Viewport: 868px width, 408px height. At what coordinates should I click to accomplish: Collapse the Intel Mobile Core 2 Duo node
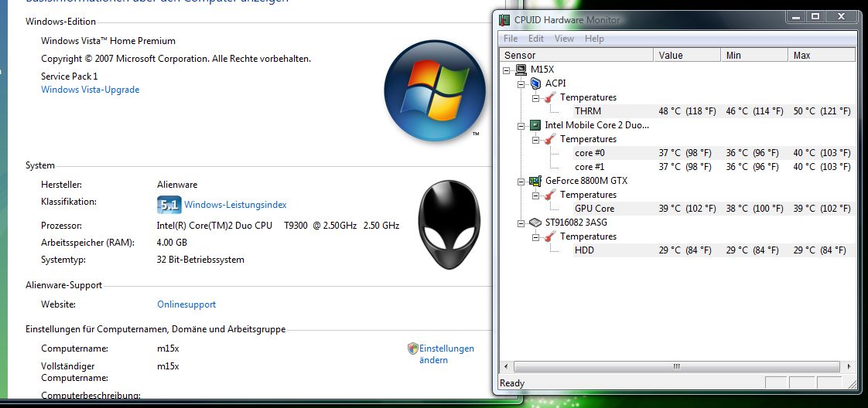click(521, 125)
